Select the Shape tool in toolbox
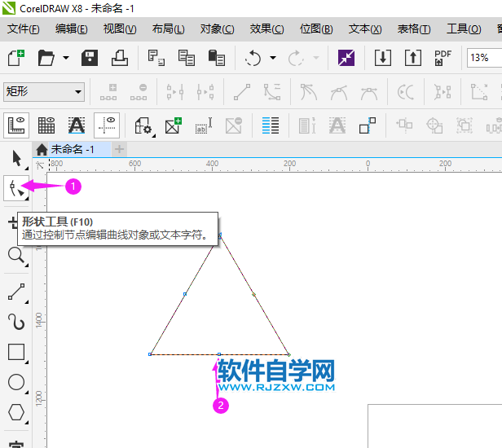Viewport: 502px width, 448px height. [15, 189]
